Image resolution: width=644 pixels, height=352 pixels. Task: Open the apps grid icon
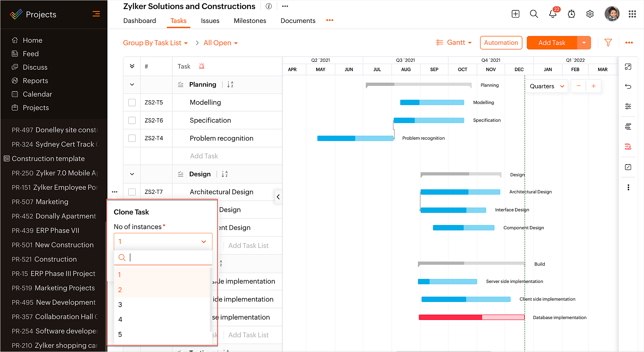click(632, 14)
